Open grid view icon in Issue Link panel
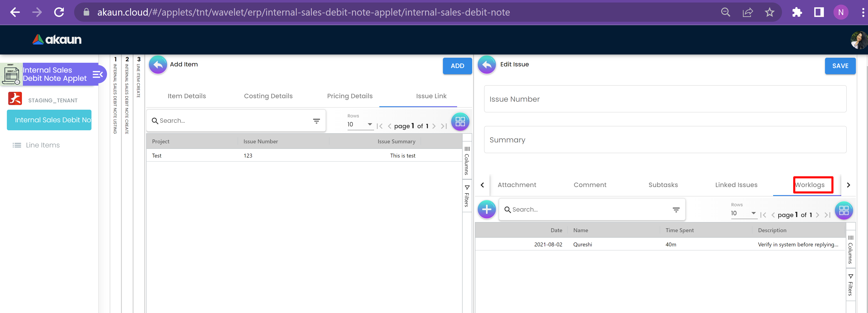This screenshot has width=868, height=313. tap(460, 121)
